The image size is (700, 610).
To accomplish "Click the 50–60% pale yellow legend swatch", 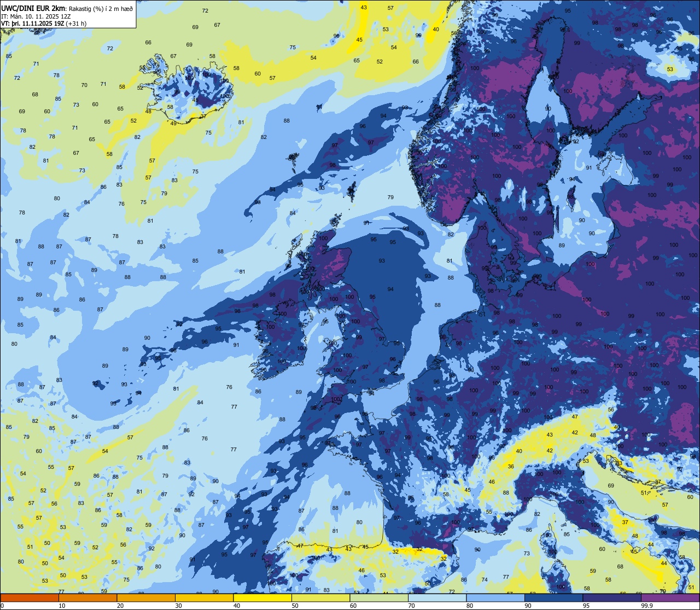I will [x=320, y=597].
